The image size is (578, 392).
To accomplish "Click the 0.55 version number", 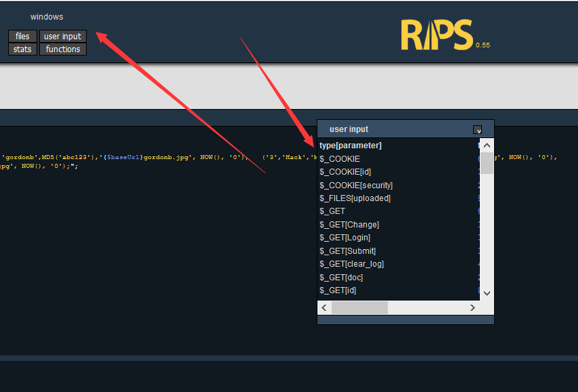I will pos(483,45).
